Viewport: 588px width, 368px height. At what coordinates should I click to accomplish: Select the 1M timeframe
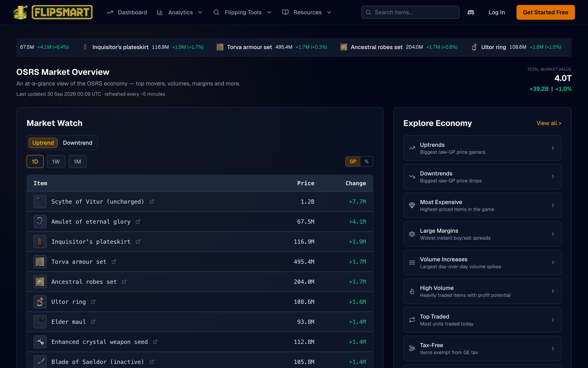(78, 162)
